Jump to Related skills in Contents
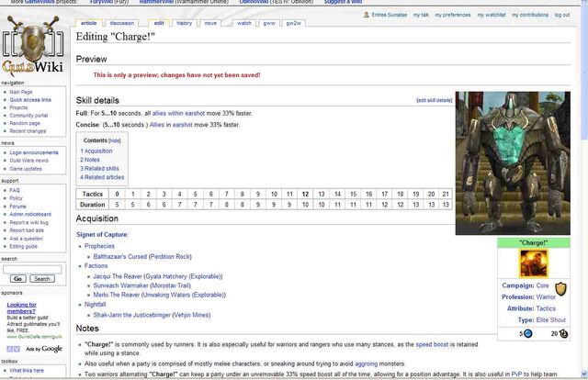 [x=100, y=168]
